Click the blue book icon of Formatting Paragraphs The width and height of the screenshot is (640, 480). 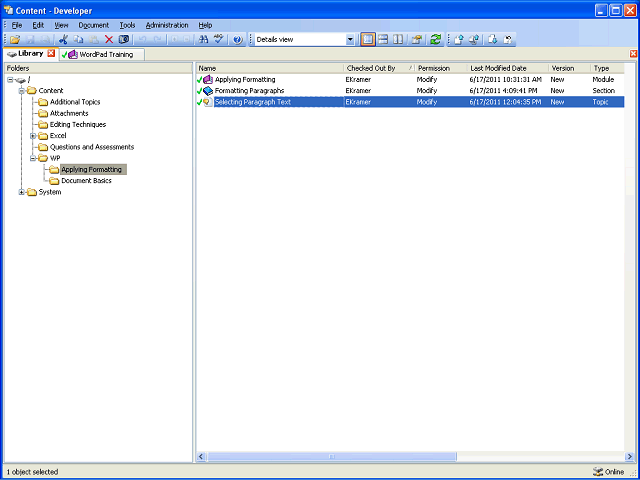pyautogui.click(x=208, y=91)
